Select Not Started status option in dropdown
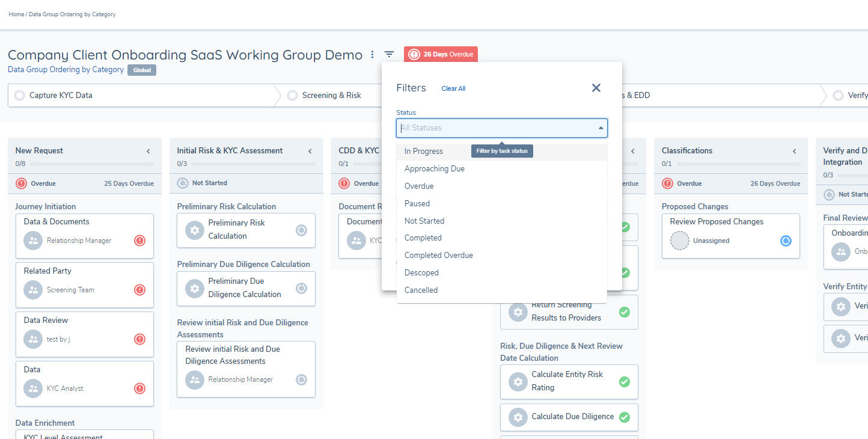868x439 pixels. [502, 221]
